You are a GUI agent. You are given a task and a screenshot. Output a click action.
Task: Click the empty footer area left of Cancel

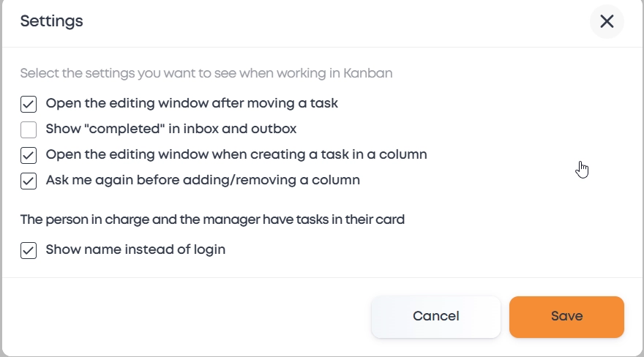point(183,317)
